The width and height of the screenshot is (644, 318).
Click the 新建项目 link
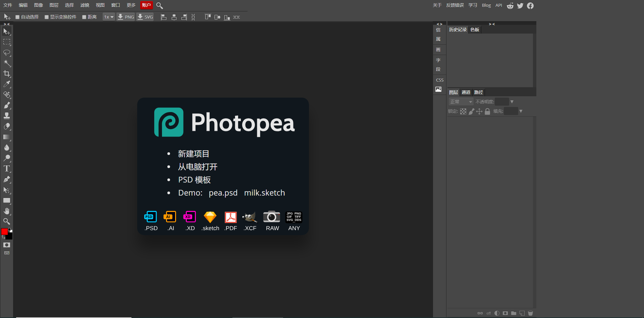[194, 154]
